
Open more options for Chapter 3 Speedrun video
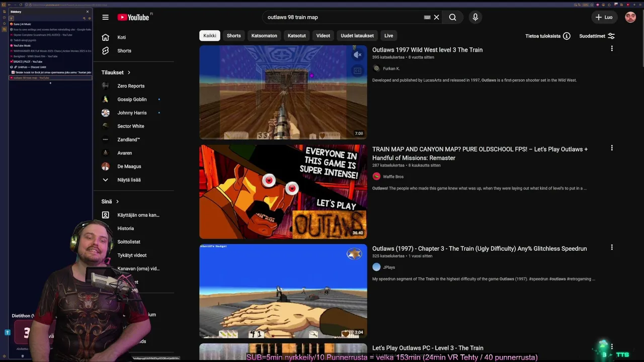[612, 247]
